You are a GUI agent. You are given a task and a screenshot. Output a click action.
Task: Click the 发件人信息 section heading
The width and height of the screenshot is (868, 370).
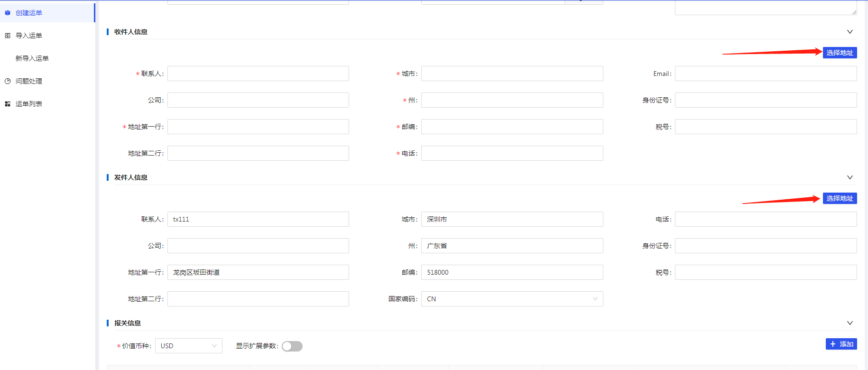(131, 177)
